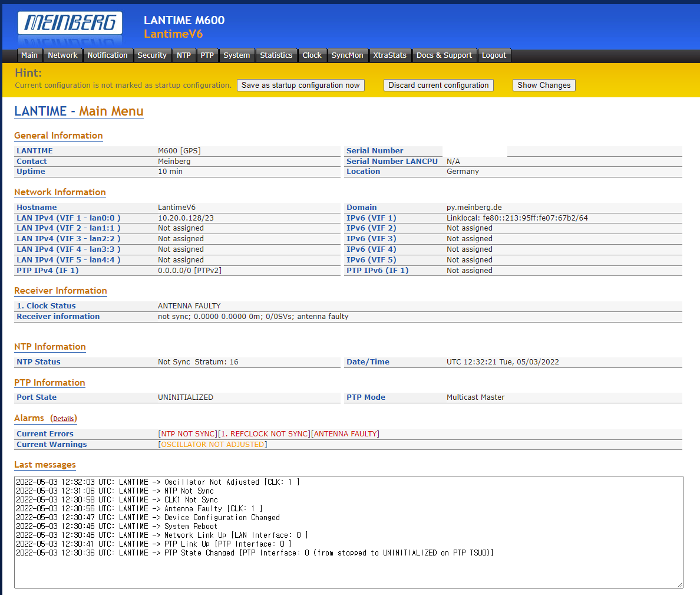Click the Serial Number LANCPU label
The image size is (700, 595).
pos(392,162)
